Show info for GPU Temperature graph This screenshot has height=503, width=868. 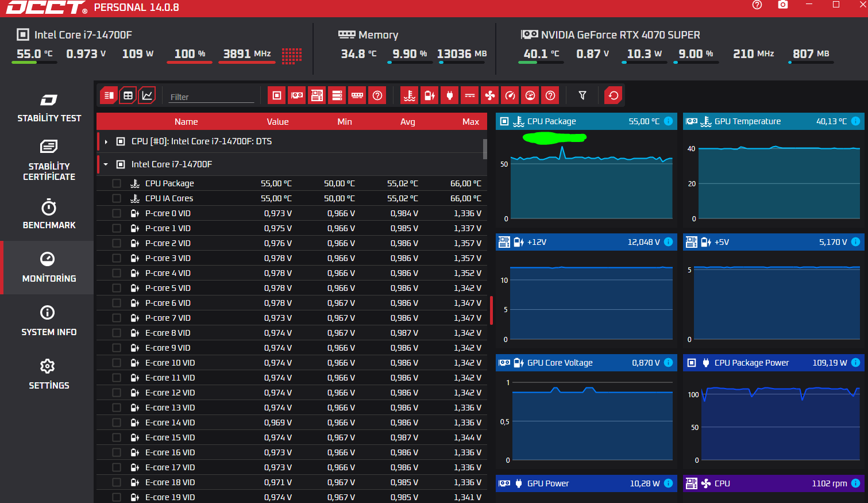point(856,121)
